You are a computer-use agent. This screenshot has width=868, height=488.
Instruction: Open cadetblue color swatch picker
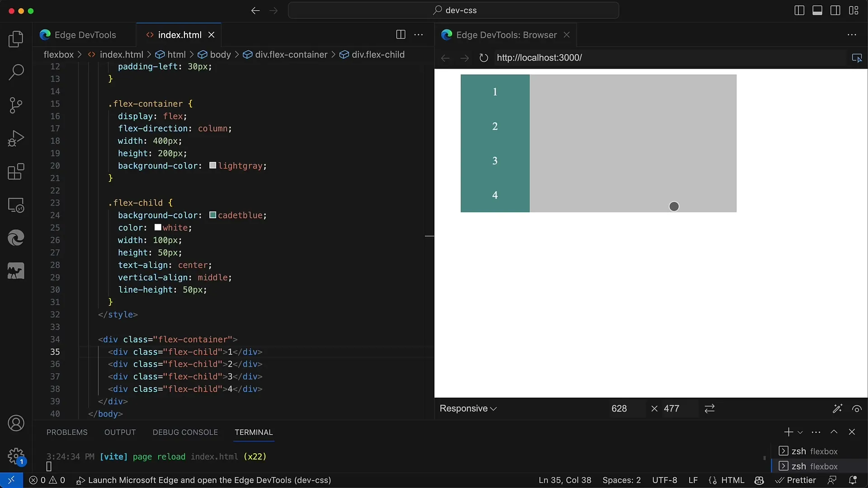tap(212, 215)
